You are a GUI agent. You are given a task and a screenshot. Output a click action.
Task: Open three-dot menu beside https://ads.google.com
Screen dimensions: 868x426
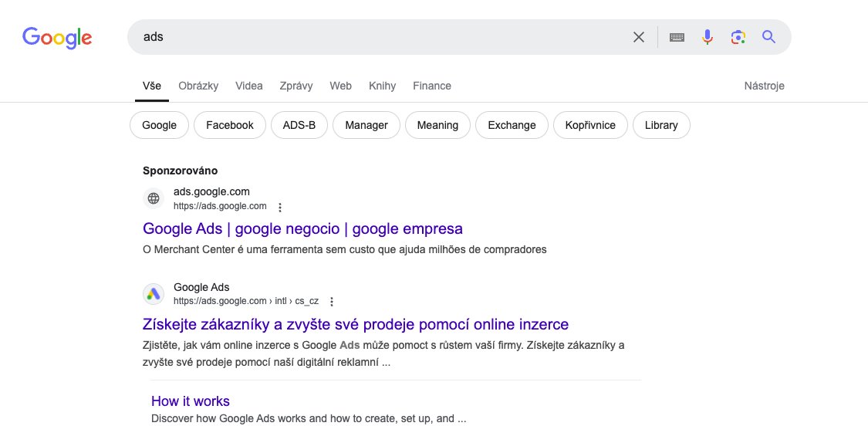280,207
